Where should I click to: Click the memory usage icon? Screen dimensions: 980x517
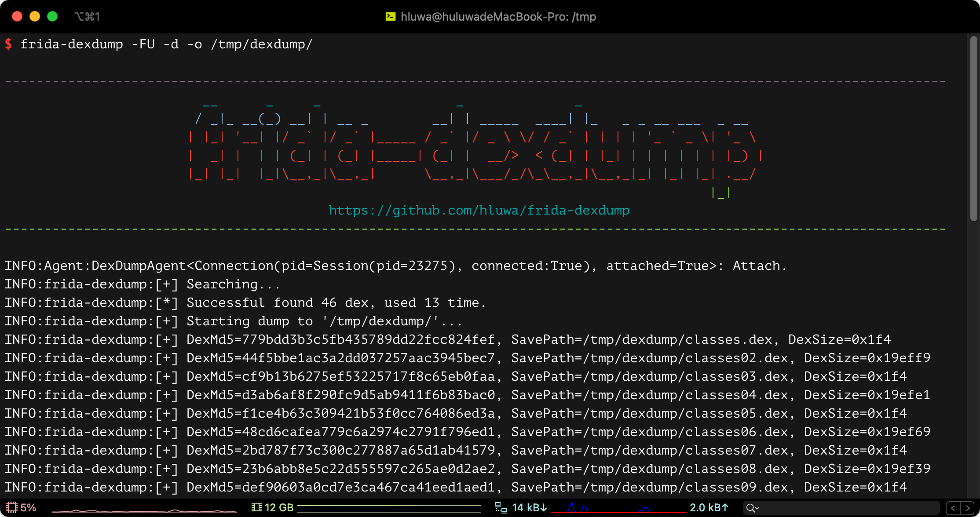tap(256, 508)
